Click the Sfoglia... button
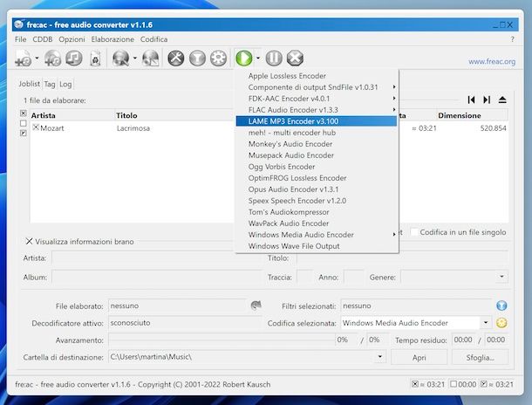The image size is (532, 405). pyautogui.click(x=480, y=358)
